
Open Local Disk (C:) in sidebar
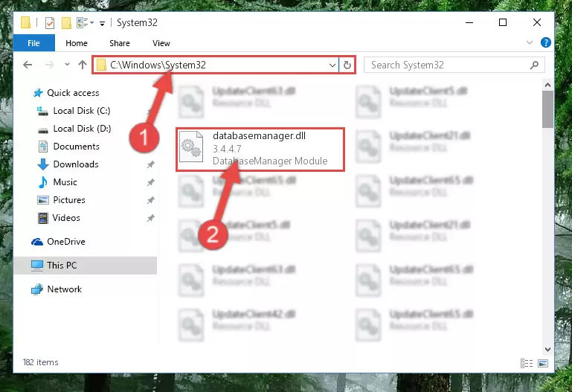82,111
